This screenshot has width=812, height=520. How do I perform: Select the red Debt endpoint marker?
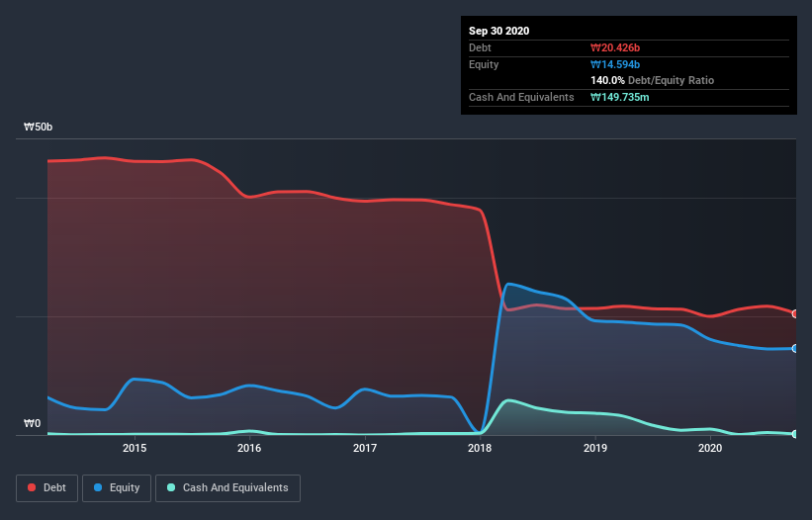pos(795,314)
